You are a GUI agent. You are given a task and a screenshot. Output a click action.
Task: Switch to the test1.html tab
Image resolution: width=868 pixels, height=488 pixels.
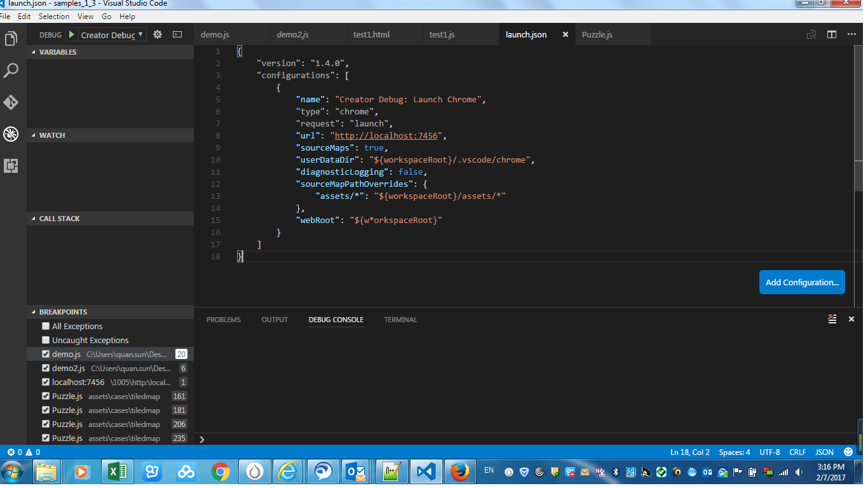click(x=384, y=35)
